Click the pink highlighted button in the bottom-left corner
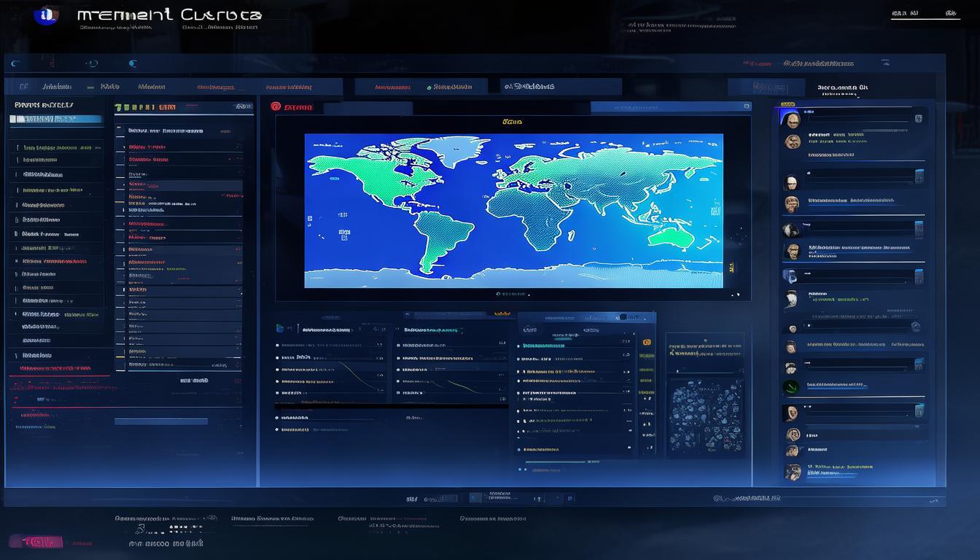This screenshot has width=980, height=560. 35,542
